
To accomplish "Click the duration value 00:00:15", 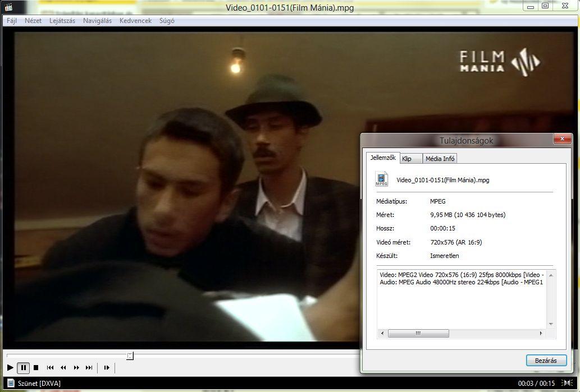I will coord(442,228).
